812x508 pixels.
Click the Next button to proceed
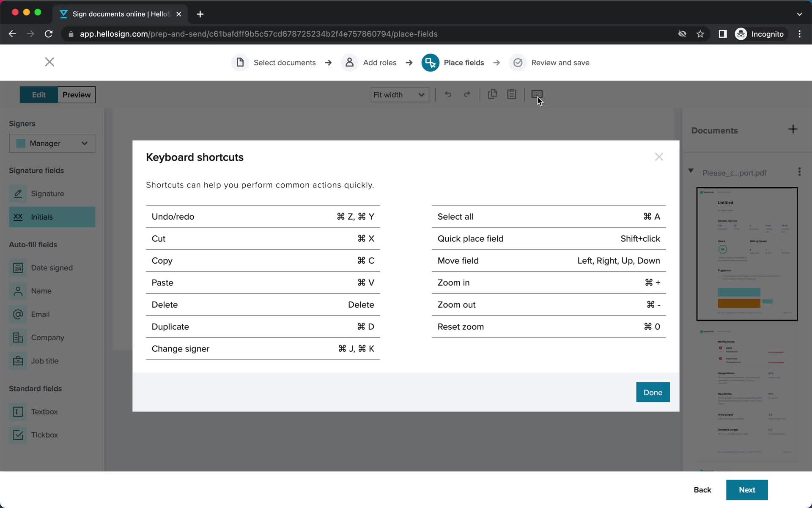tap(748, 490)
